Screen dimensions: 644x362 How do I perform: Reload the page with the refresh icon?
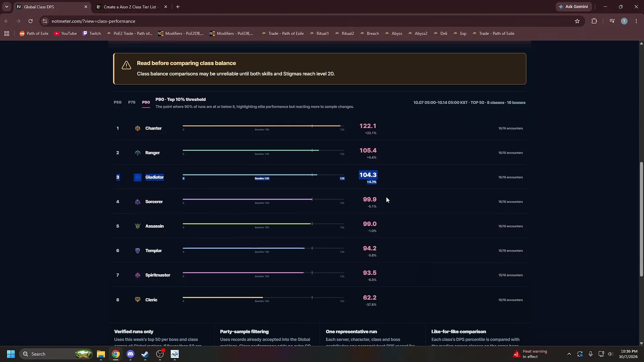click(x=31, y=21)
